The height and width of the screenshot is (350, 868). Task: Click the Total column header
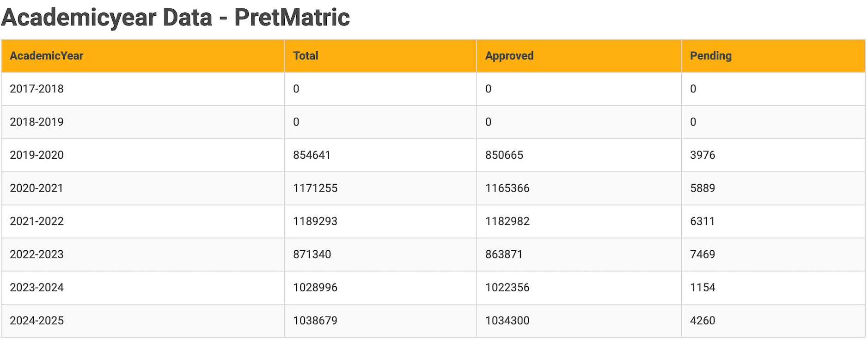pyautogui.click(x=380, y=56)
